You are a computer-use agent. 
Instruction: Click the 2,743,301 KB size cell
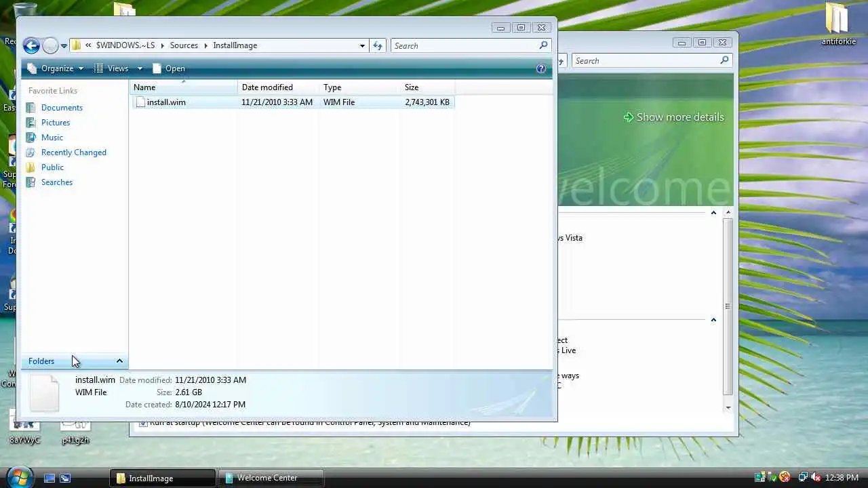tap(427, 102)
